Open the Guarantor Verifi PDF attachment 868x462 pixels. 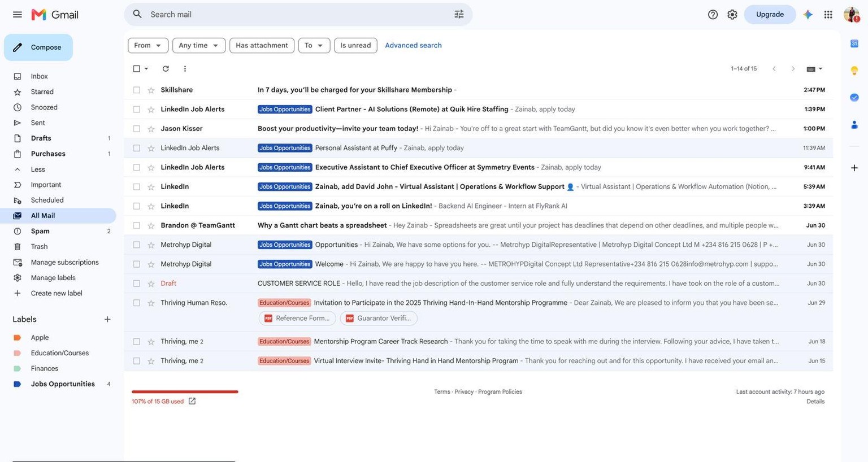(379, 318)
